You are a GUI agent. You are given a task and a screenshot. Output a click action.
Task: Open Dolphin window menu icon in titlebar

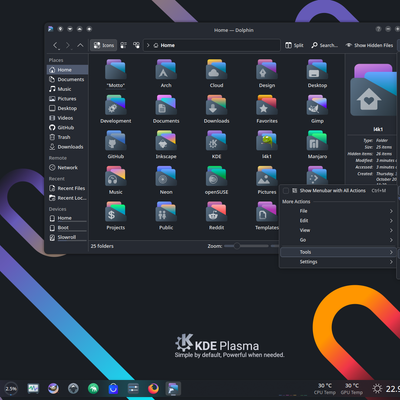point(51,29)
